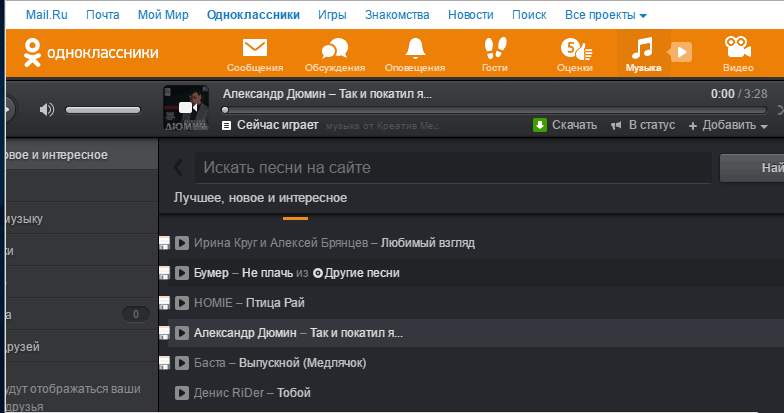The width and height of the screenshot is (784, 413).
Task: Click the green Скачать download icon
Action: (x=540, y=125)
